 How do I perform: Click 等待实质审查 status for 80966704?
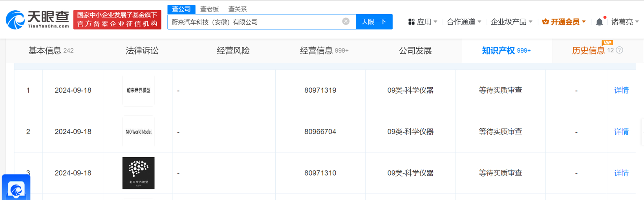click(500, 132)
